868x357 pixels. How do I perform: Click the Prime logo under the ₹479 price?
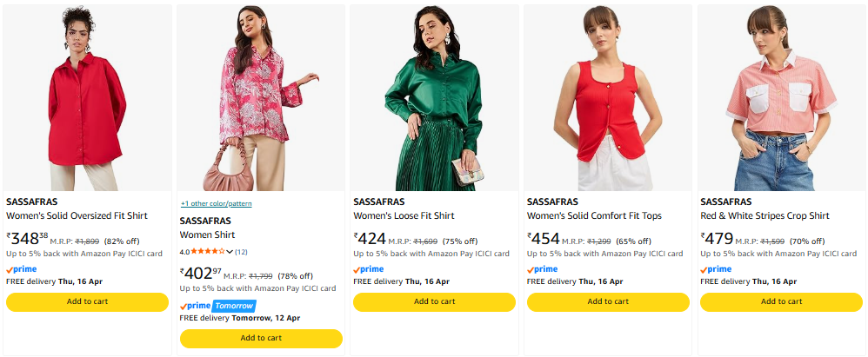716,269
